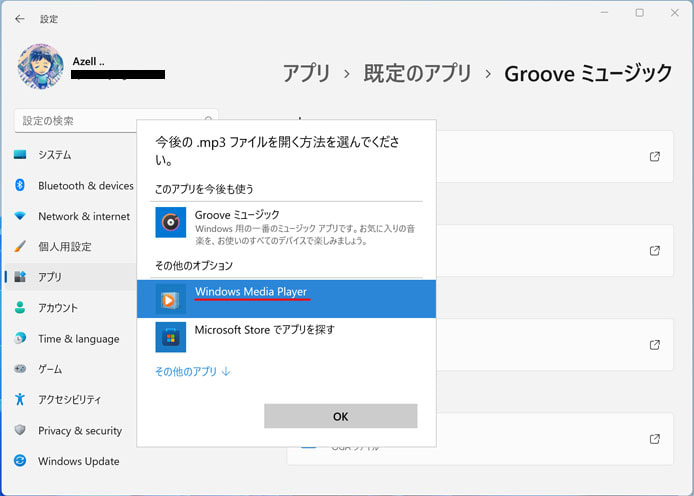Open アカウント account settings
Image resolution: width=694 pixels, height=496 pixels.
tap(58, 308)
